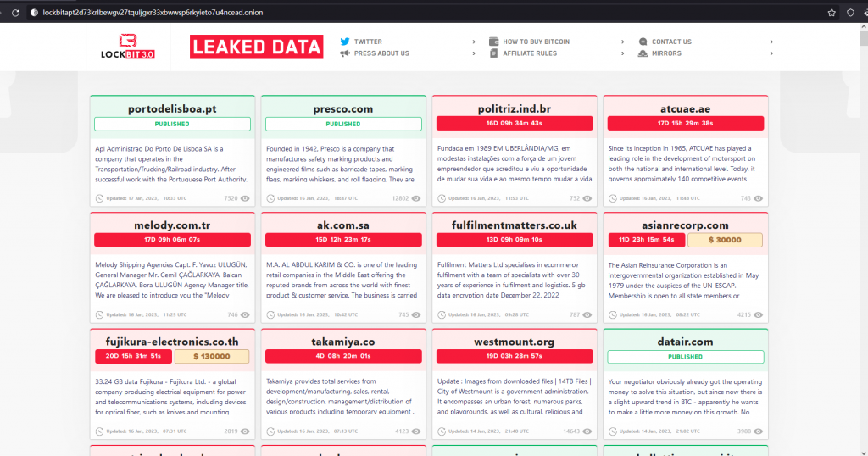Reload the page with browser refresh icon

pyautogui.click(x=15, y=13)
